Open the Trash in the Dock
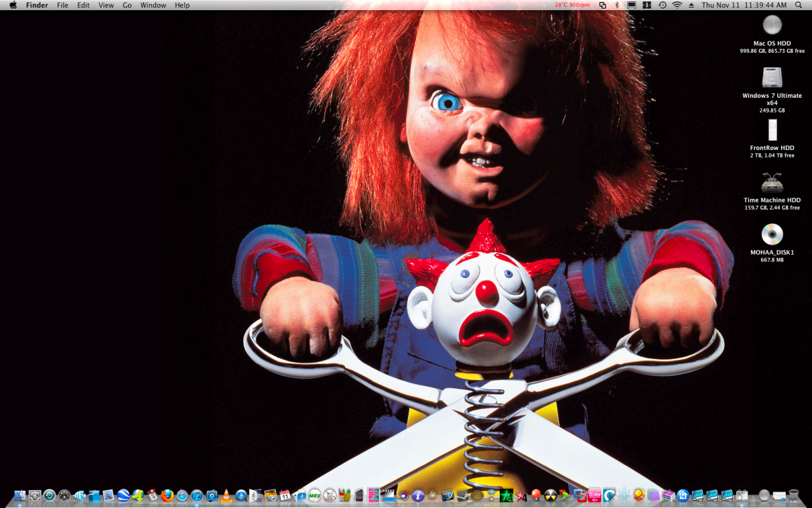This screenshot has height=508, width=812. pos(794,495)
